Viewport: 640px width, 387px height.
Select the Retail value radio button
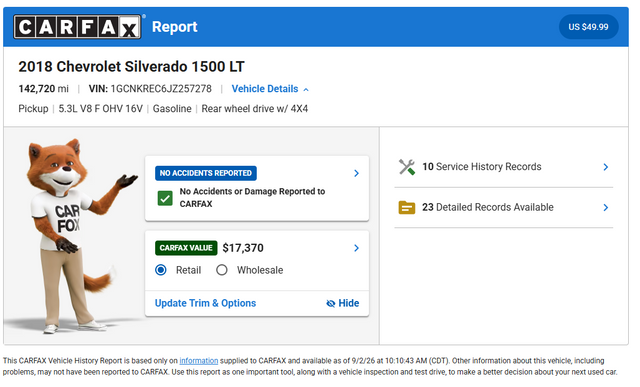(161, 270)
